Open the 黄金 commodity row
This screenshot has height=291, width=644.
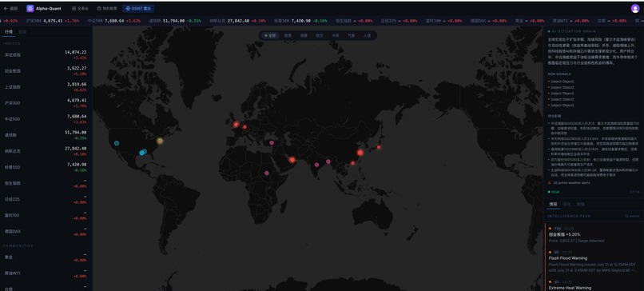pyautogui.click(x=46, y=257)
